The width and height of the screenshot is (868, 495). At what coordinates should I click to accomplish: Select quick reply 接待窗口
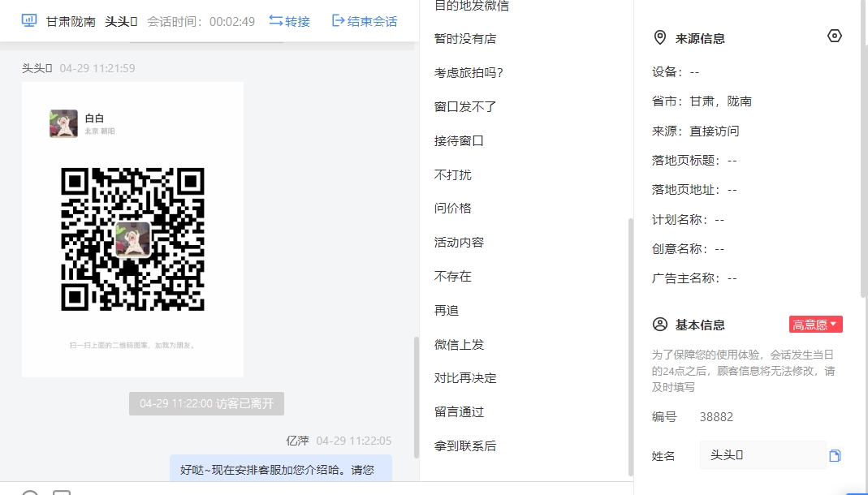[x=459, y=140]
